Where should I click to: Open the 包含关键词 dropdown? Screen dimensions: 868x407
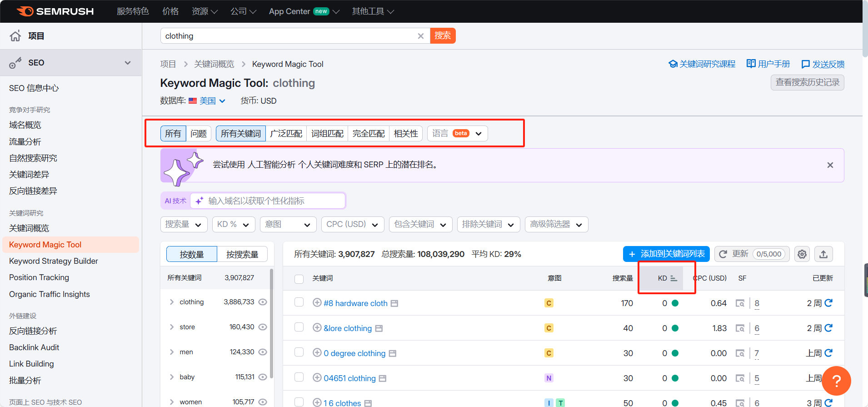421,224
